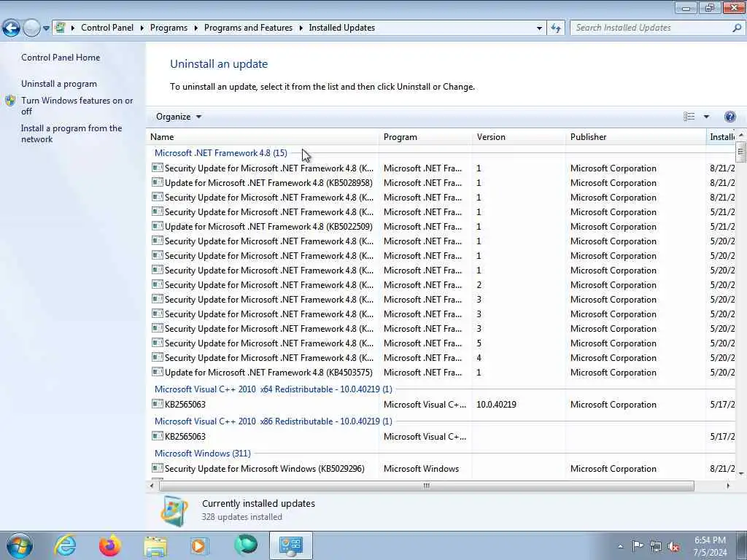Viewport: 747px width, 560px height.
Task: Open Turn Windows features on or off
Action: [77, 106]
